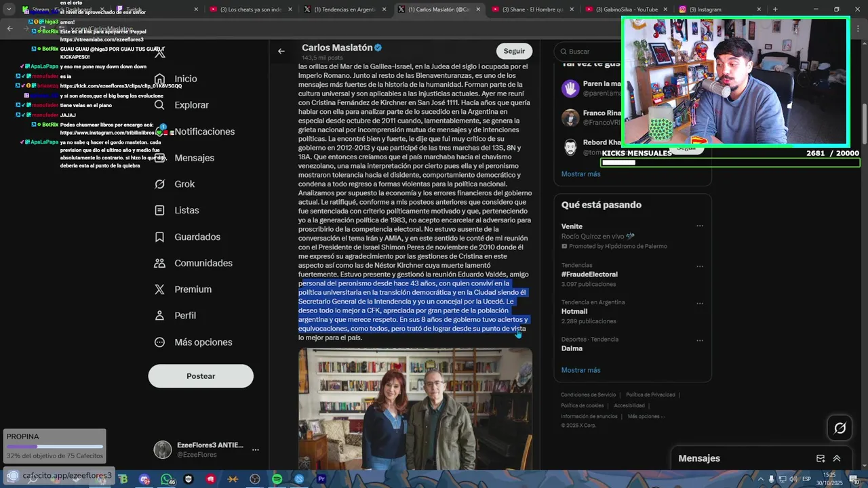Open OBS Studio from the taskbar
Image resolution: width=868 pixels, height=488 pixels.
point(255,479)
